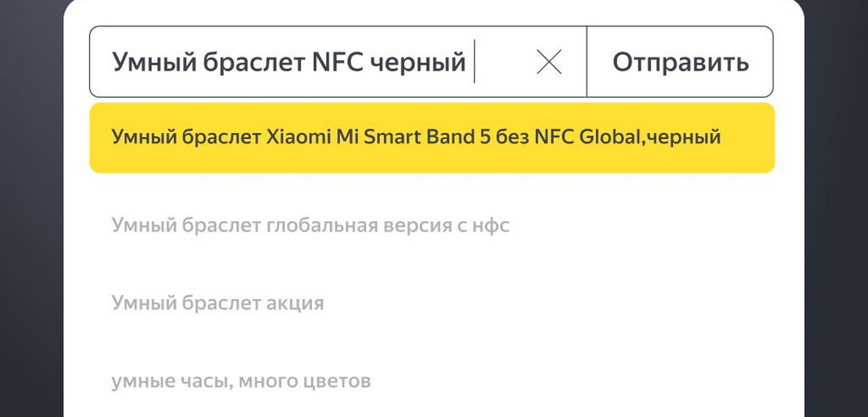Image resolution: width=868 pixels, height=417 pixels.
Task: Select the "умные часы, много цветов" suggestion
Action: [x=241, y=380]
